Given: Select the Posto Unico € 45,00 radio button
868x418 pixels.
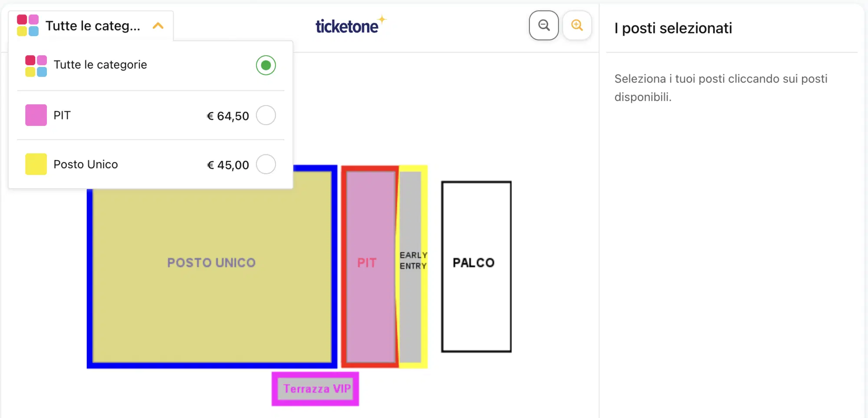Looking at the screenshot, I should 266,165.
